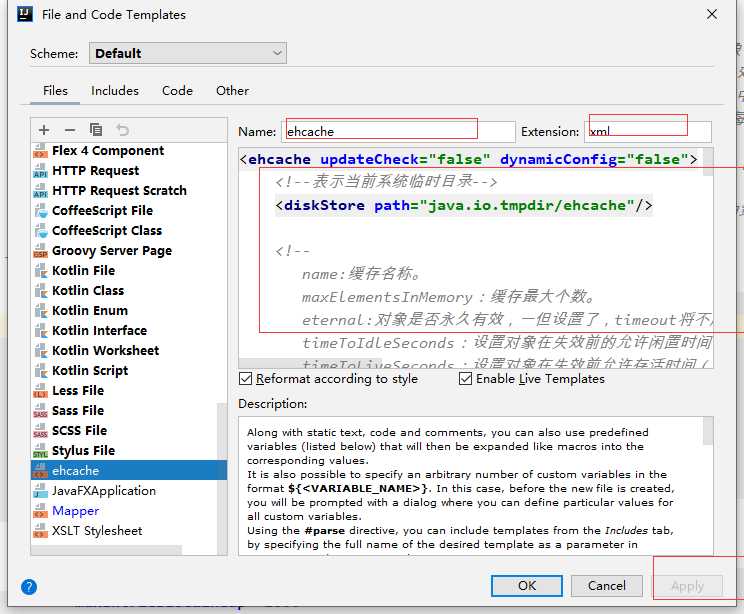Click the OK button

(x=527, y=586)
